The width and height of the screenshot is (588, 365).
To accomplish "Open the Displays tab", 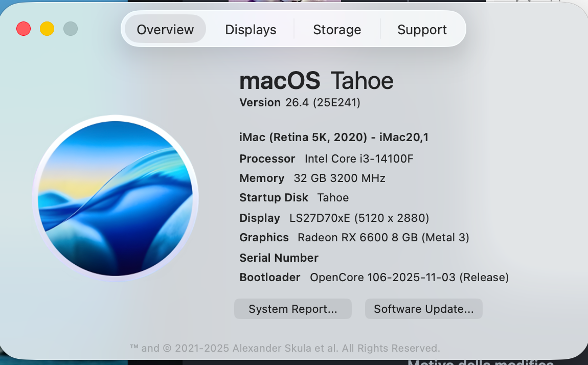I will (x=251, y=30).
